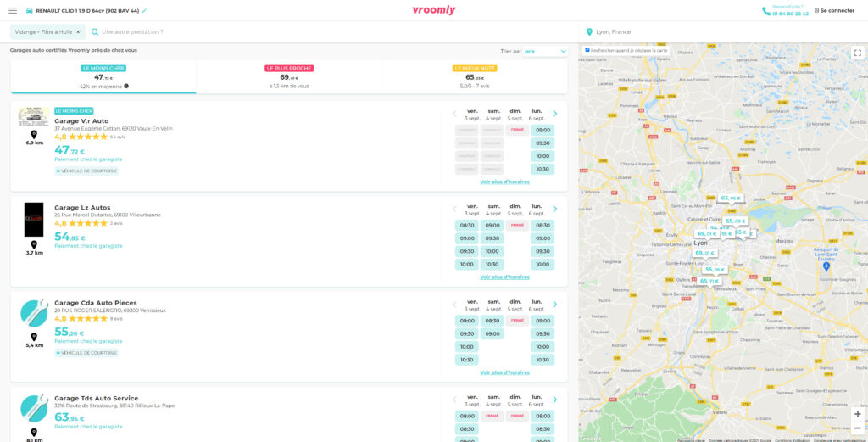Book 08:30 Saturday at Garage Cda Auto Pieces
Image resolution: width=868 pixels, height=442 pixels.
coord(492,321)
